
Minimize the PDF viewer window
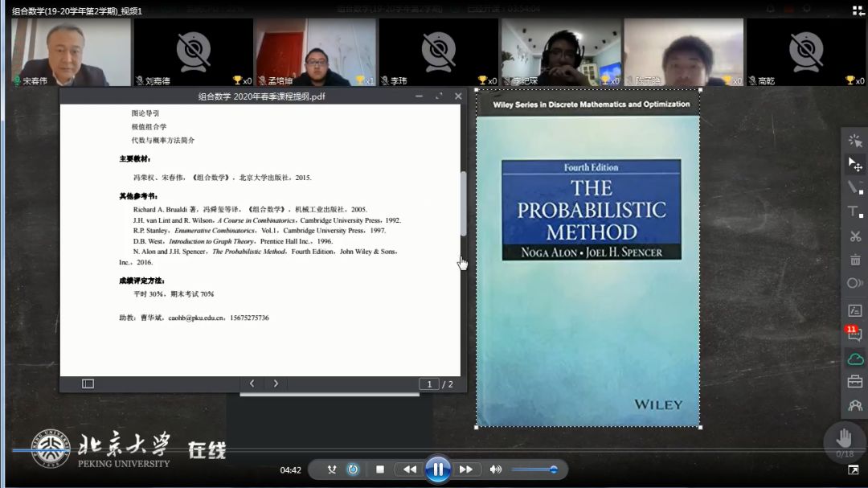coord(419,96)
